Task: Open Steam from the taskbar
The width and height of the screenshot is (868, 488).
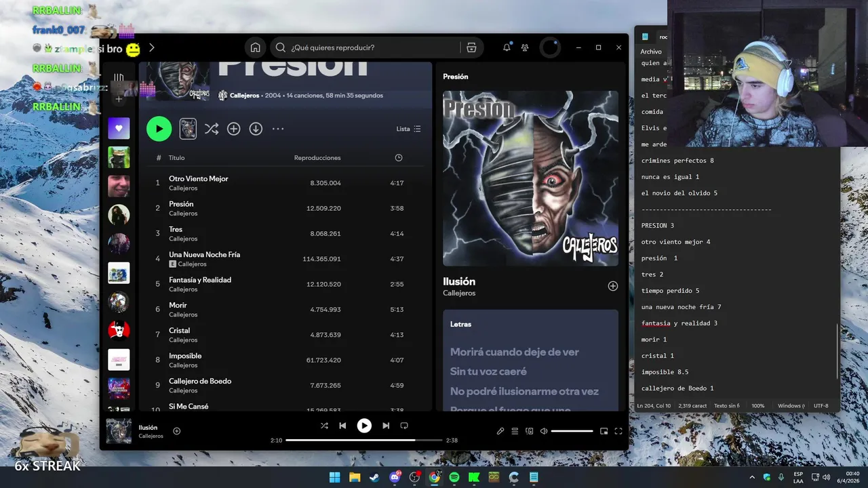Action: (x=374, y=477)
